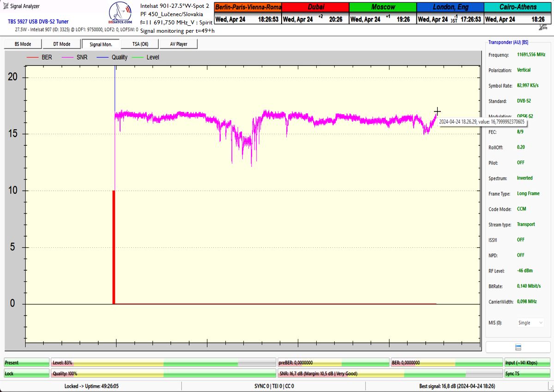Open the MIS Single dropdown
Image resolution: width=554 pixels, height=392 pixels.
pyautogui.click(x=530, y=323)
